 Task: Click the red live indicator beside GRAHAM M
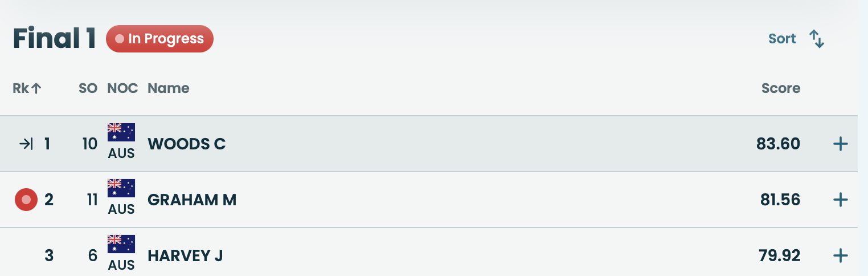pos(26,200)
